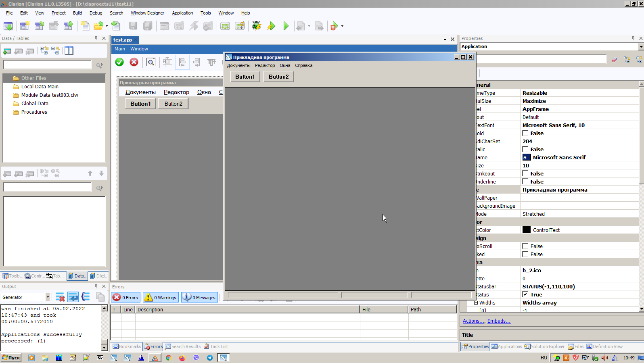
Task: Open the Window Designer menu
Action: point(147,13)
